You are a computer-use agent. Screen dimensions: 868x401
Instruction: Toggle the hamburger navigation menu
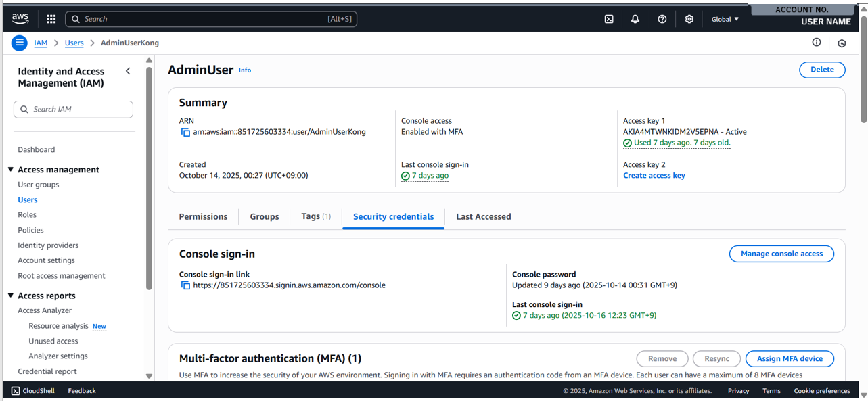[x=20, y=43]
